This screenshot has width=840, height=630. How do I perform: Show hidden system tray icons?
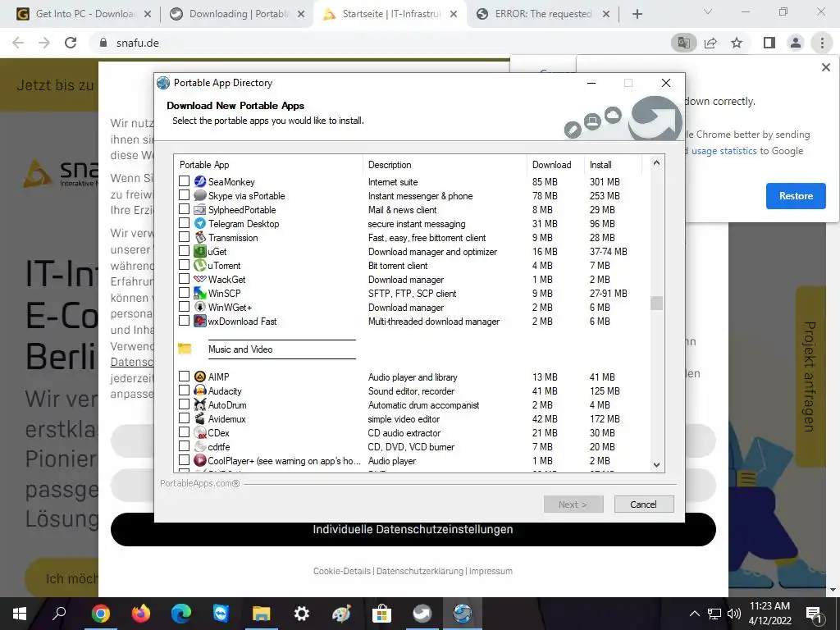coord(694,614)
